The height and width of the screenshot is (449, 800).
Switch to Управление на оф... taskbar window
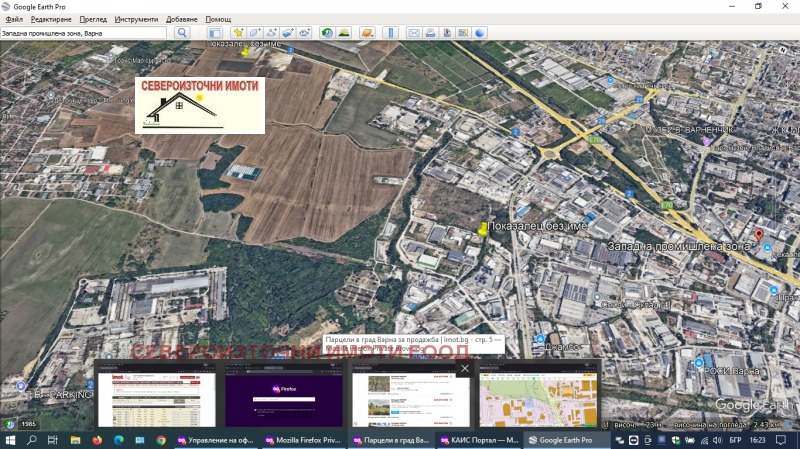click(217, 440)
